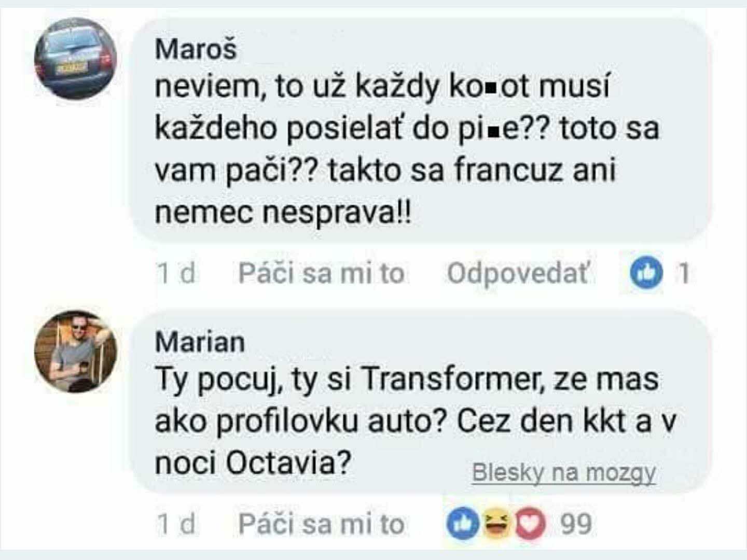The height and width of the screenshot is (560, 747).
Task: Click the laughing face reaction icon
Action: point(495,524)
